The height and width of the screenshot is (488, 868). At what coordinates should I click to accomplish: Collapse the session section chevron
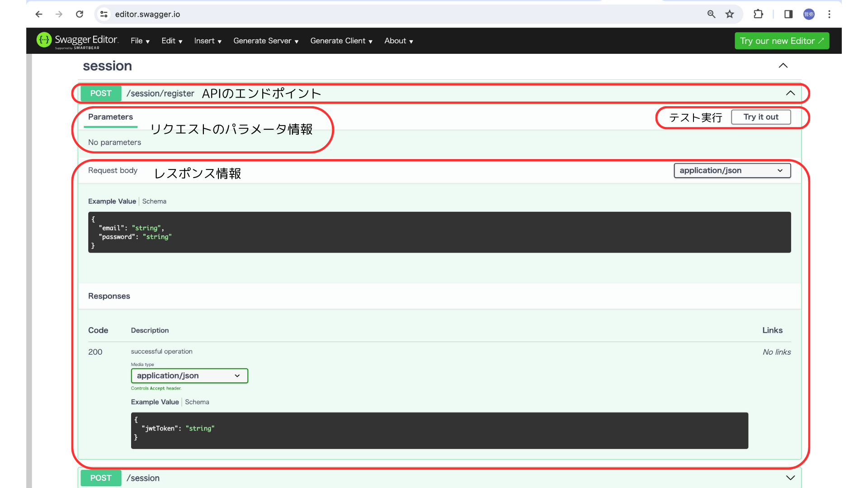coord(783,66)
